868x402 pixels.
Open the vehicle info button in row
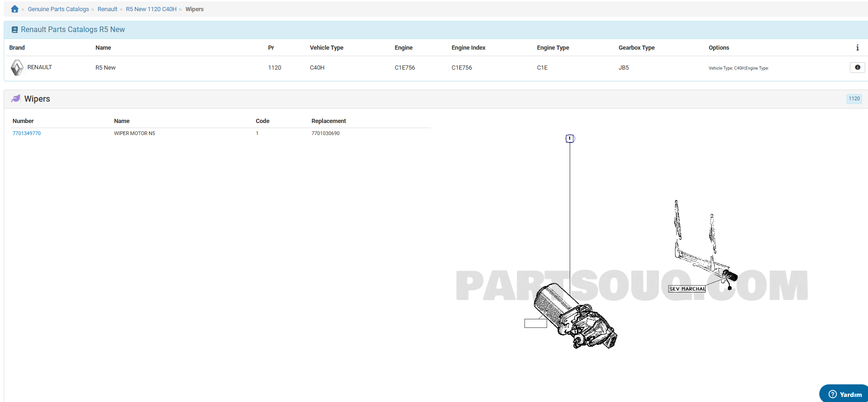point(857,67)
